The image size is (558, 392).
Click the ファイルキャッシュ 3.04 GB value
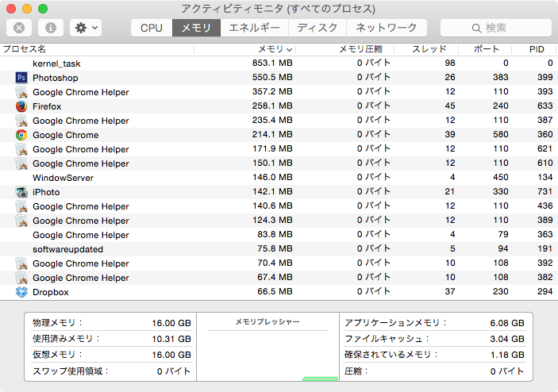[506, 339]
